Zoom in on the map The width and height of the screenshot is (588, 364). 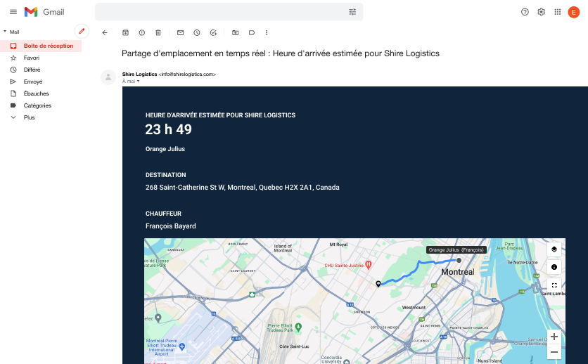pos(554,337)
